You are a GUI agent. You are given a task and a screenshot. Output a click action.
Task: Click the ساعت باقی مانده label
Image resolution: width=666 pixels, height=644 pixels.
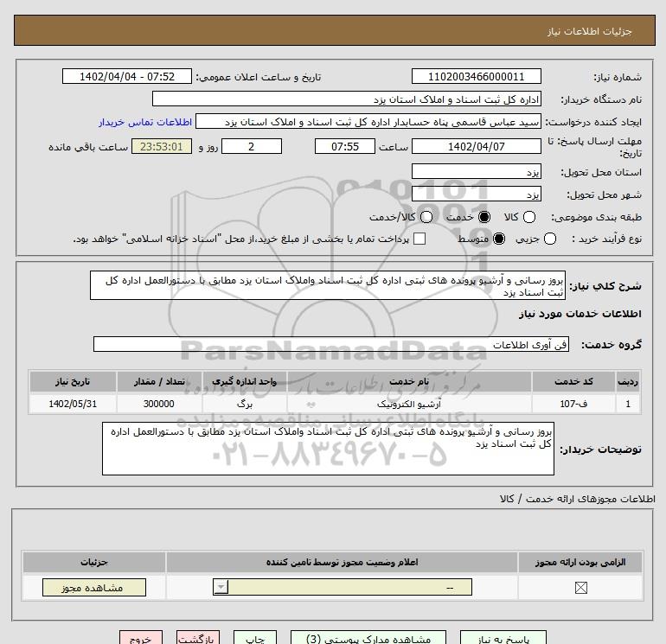[88, 147]
